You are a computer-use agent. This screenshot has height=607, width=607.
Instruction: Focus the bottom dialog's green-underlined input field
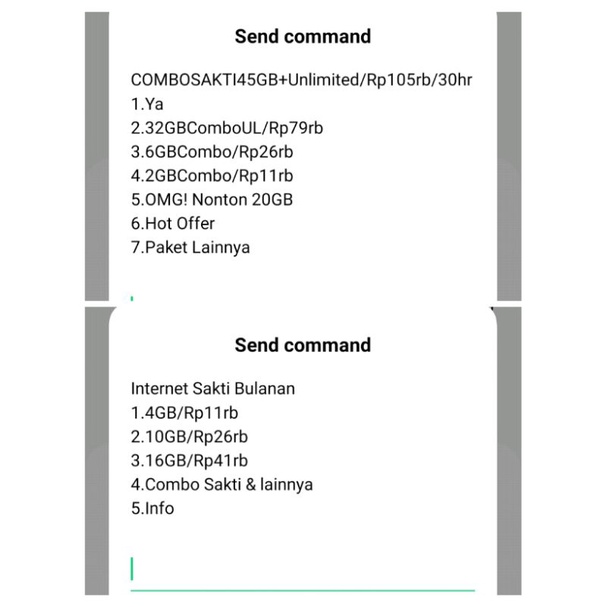point(300,570)
